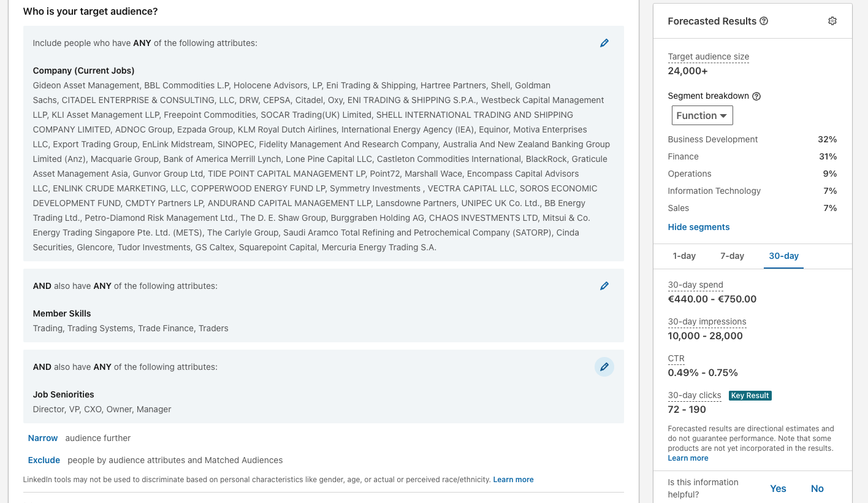This screenshot has width=868, height=503.
Task: Click the 30-day impressions label
Action: click(x=707, y=321)
